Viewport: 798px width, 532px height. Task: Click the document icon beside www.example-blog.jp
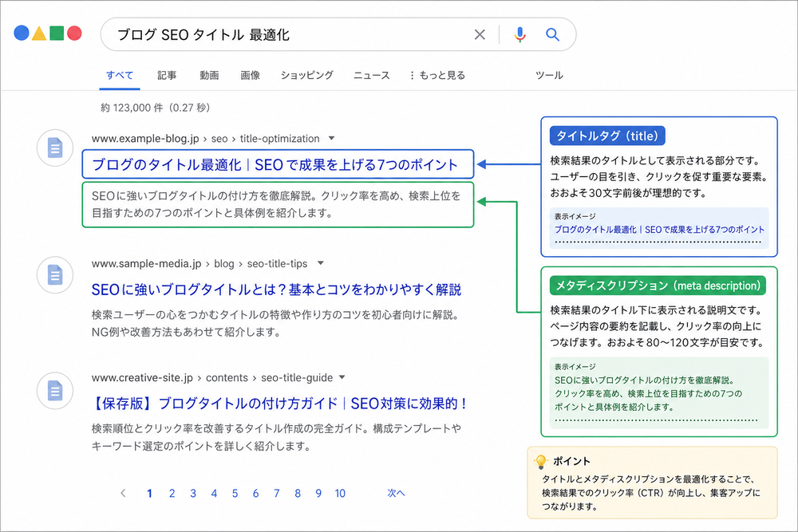[55, 148]
